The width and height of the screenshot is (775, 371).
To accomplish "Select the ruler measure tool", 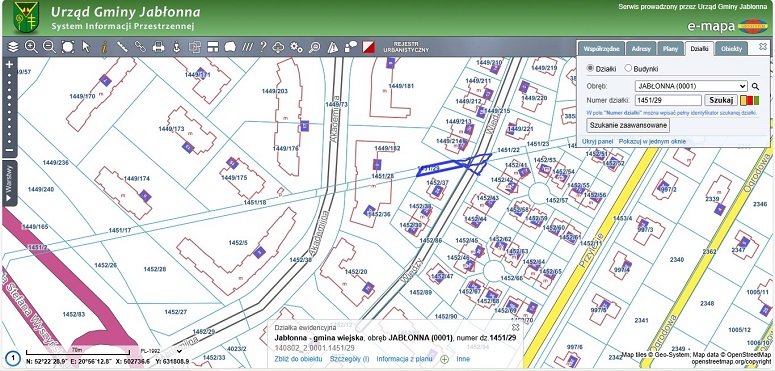I will pos(122,47).
